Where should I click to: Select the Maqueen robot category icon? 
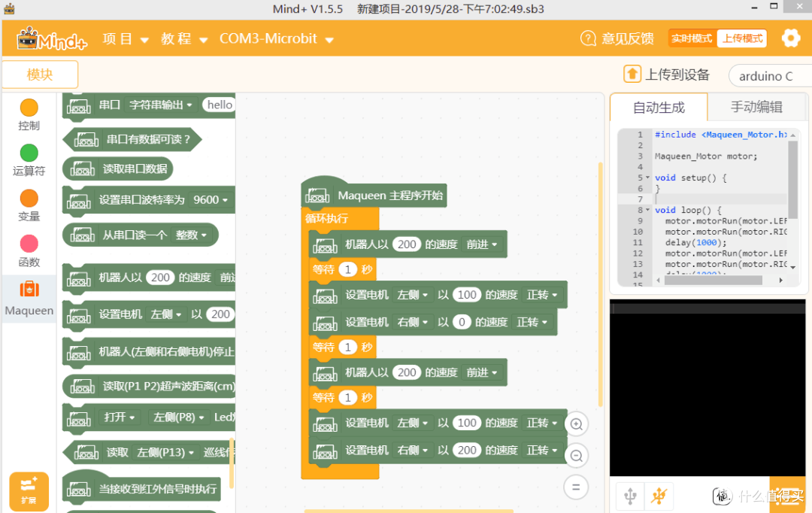click(29, 289)
